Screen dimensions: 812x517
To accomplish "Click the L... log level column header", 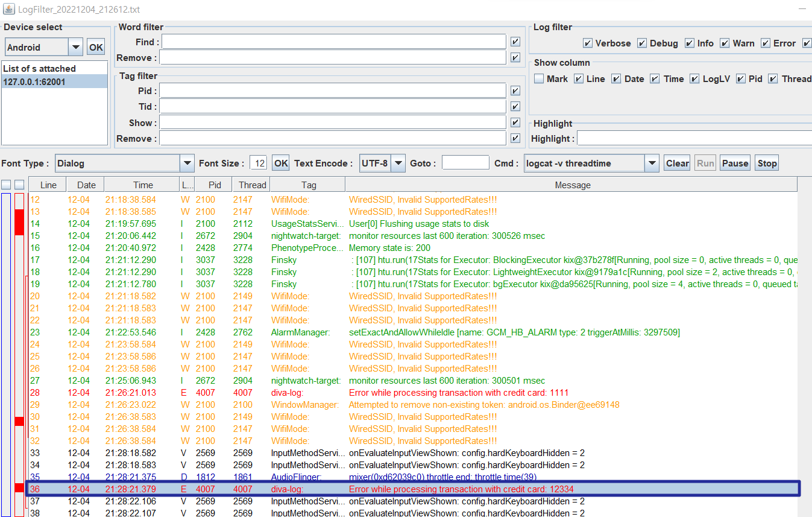I will 187,185.
